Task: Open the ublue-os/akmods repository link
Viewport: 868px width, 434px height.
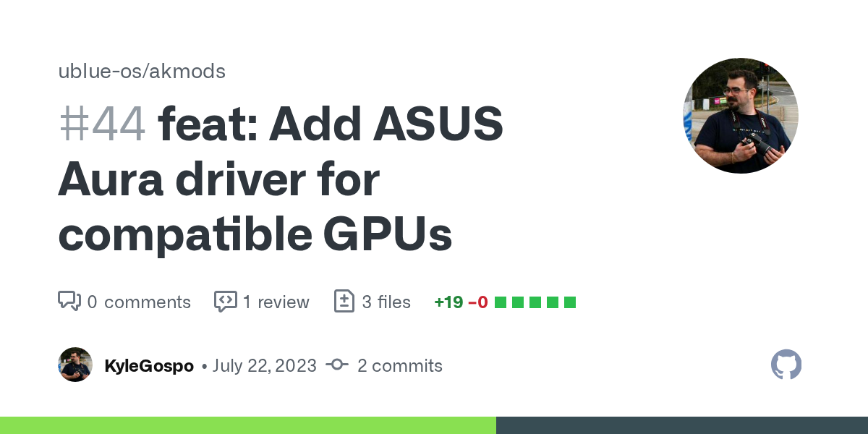Action: pyautogui.click(x=142, y=72)
